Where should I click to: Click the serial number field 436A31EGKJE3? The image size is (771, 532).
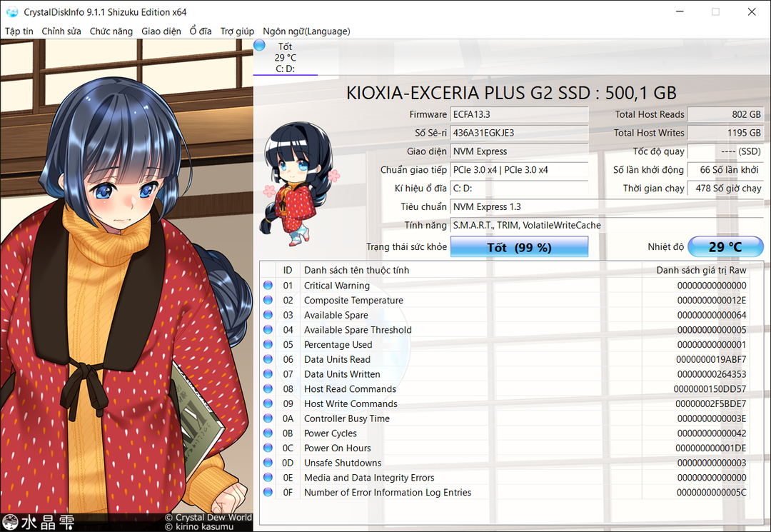point(519,133)
